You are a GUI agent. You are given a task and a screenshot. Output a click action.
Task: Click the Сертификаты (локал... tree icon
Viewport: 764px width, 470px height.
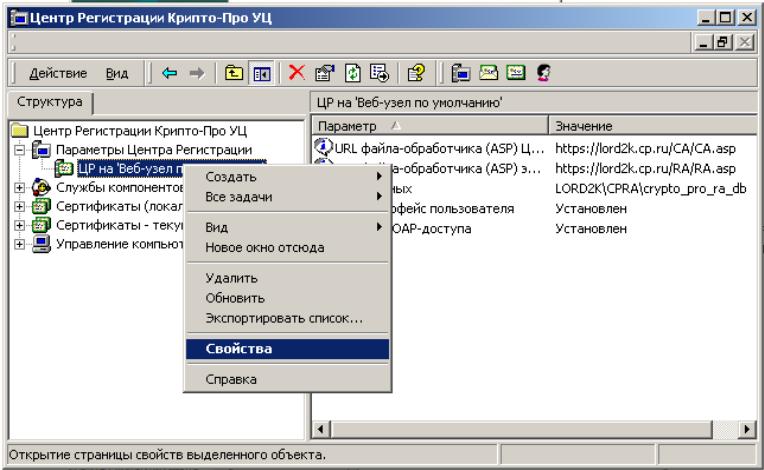tap(41, 206)
